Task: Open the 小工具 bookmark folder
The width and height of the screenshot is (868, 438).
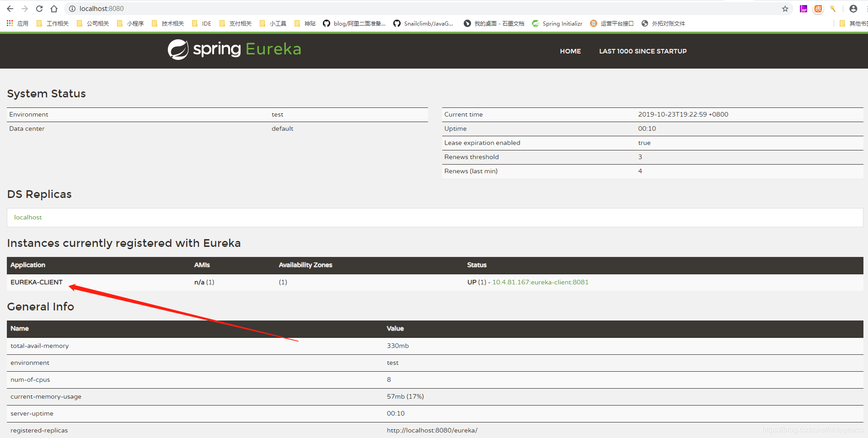Action: pyautogui.click(x=273, y=23)
